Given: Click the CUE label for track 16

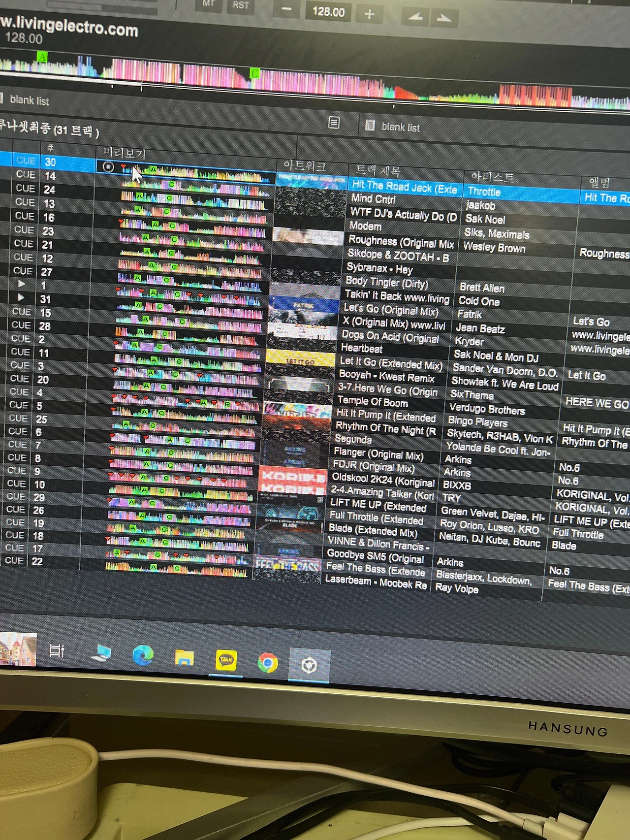Looking at the screenshot, I should [x=24, y=216].
